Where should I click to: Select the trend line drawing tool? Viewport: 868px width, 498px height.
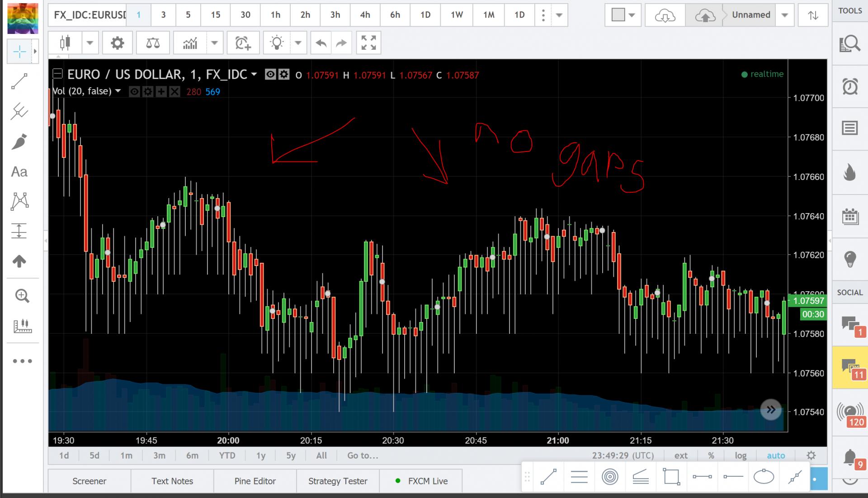[19, 82]
